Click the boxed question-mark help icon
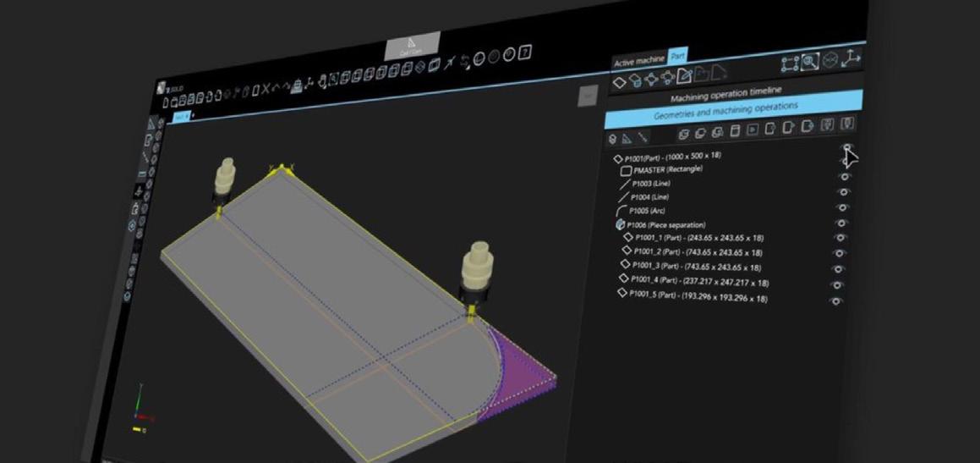This screenshot has height=463, width=980. pyautogui.click(x=525, y=53)
